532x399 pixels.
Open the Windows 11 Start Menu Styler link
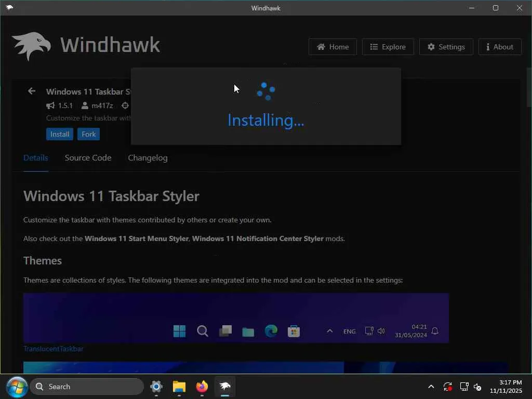pos(137,238)
